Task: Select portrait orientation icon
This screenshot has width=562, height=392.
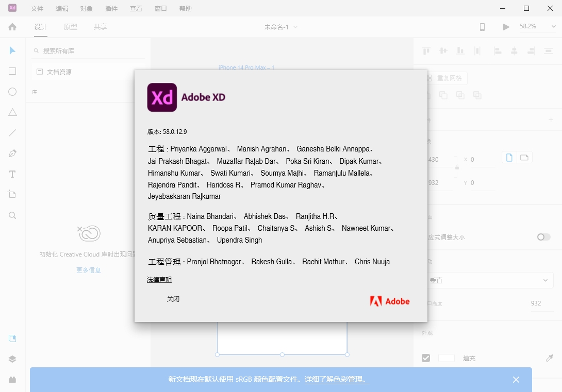Action: (x=509, y=158)
